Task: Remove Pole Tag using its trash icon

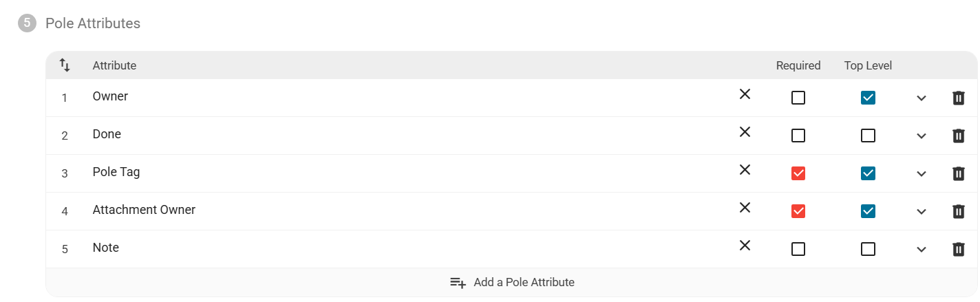Action: [x=958, y=173]
